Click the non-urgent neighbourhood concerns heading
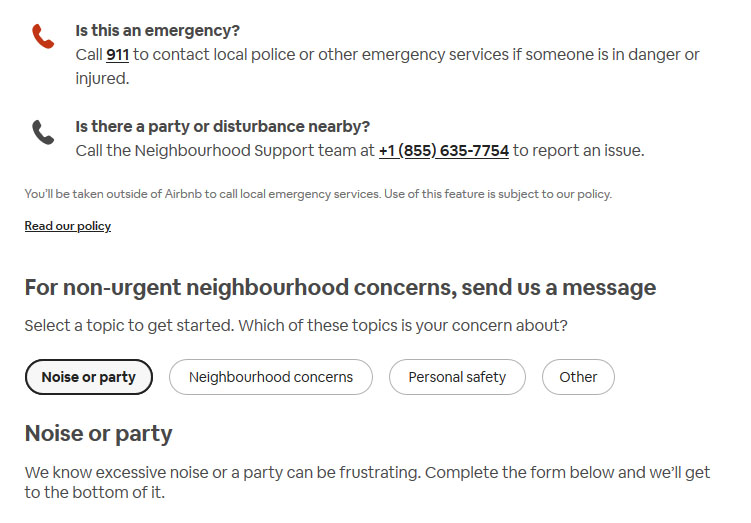This screenshot has height=523, width=751. click(340, 288)
